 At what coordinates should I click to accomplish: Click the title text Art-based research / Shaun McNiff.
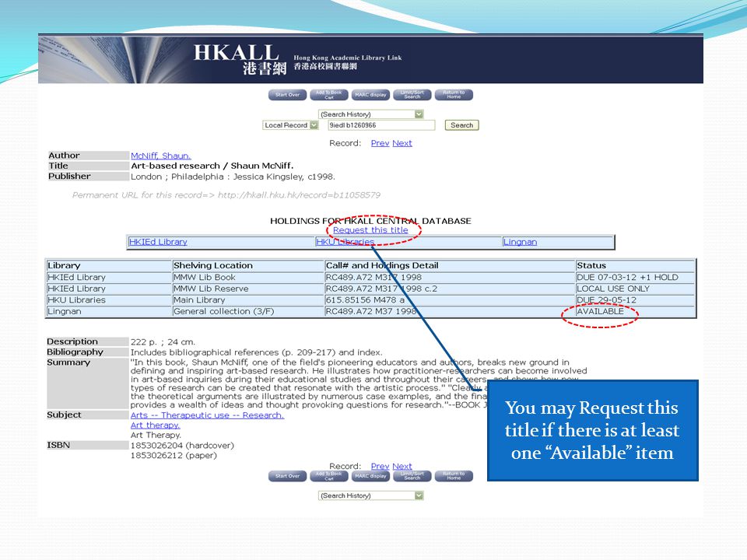212,166
